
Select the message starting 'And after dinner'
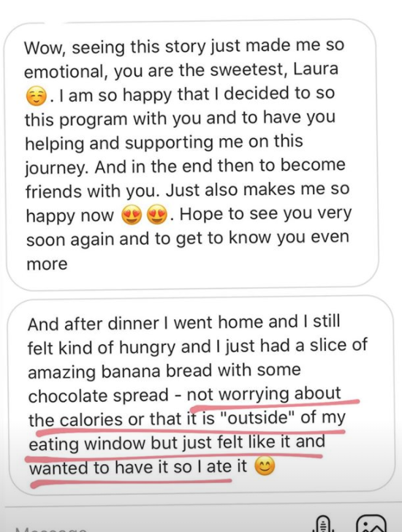202,395
